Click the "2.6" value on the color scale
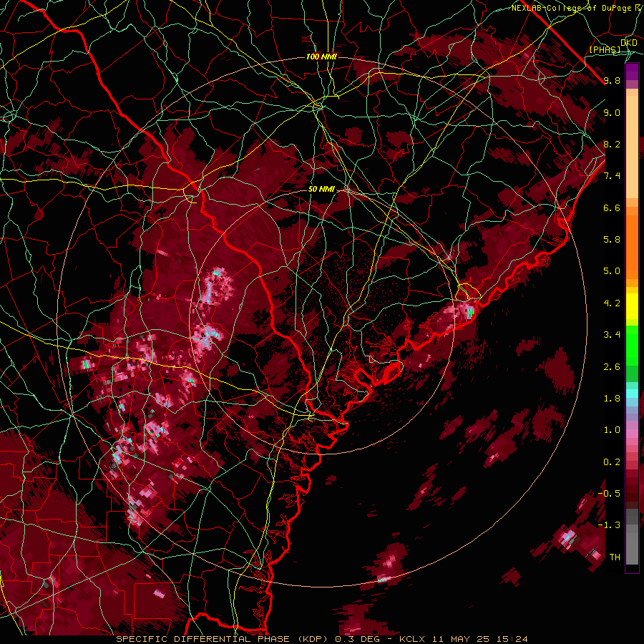 [612, 367]
